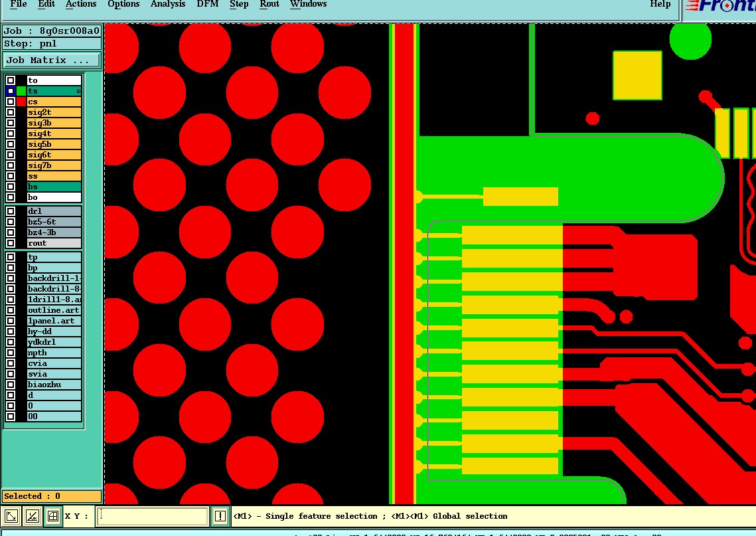Viewport: 756px width, 536px height.
Task: Toggle checkbox for layer 'ts'
Action: tap(11, 91)
